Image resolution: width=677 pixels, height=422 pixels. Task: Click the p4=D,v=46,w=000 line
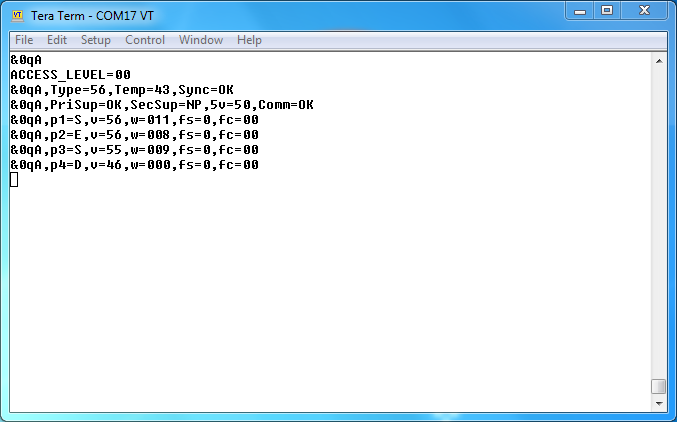pos(134,165)
